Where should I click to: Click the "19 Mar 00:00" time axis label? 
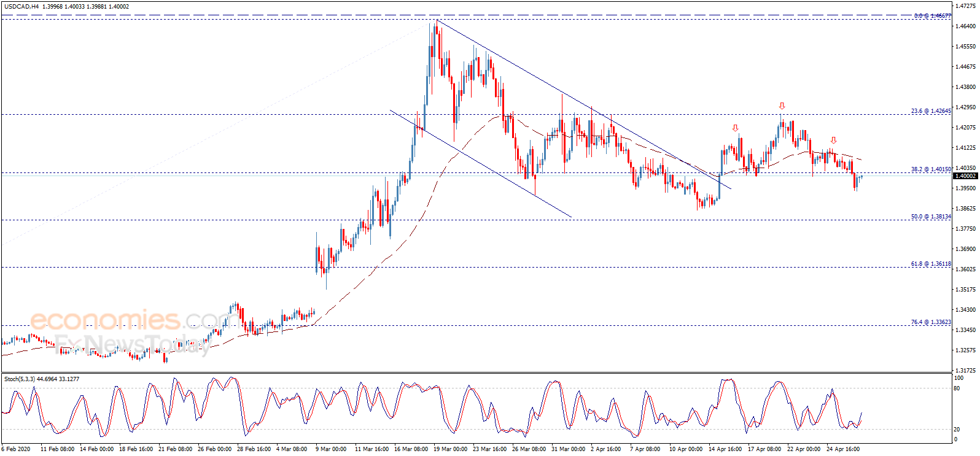(x=451, y=449)
